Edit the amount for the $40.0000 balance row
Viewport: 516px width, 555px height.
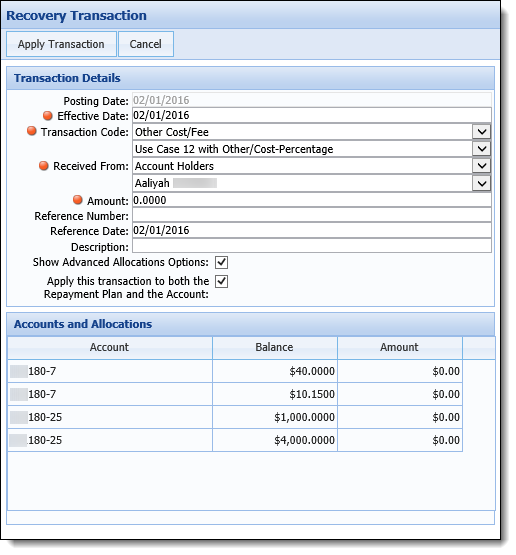click(x=400, y=371)
